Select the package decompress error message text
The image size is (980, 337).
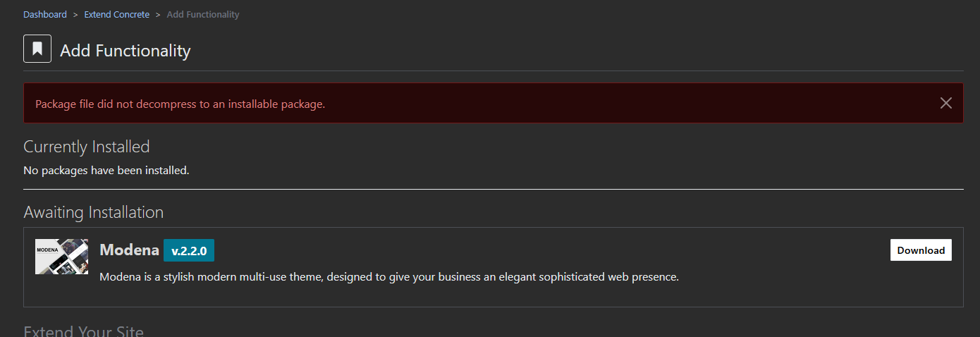tap(180, 104)
